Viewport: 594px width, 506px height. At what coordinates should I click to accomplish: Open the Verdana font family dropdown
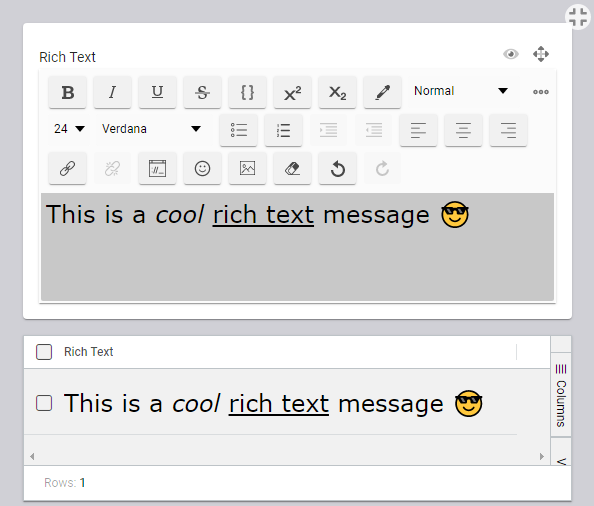tap(152, 129)
